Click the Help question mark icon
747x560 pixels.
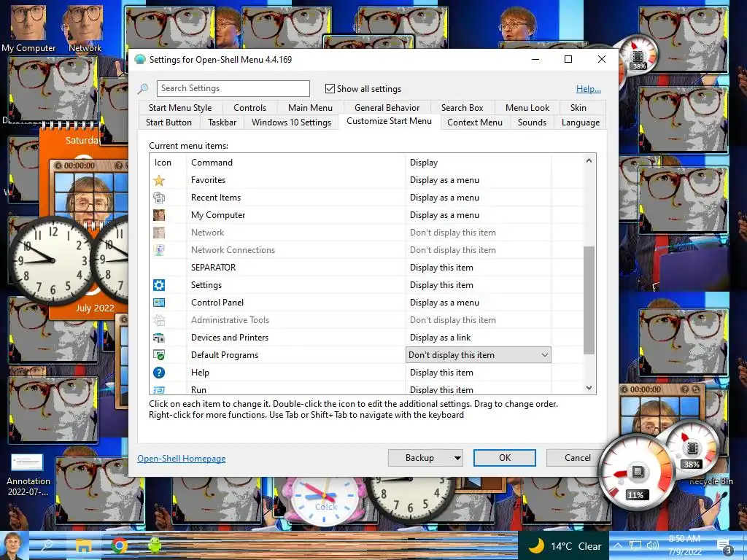click(x=158, y=373)
